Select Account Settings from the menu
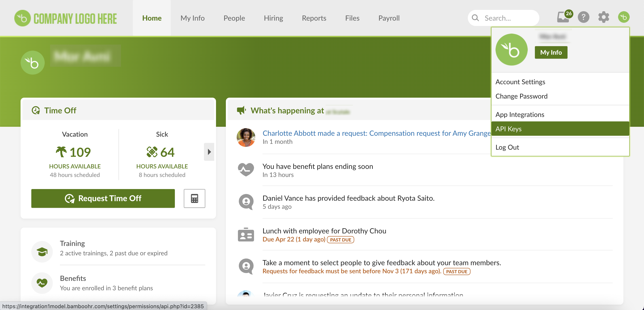This screenshot has height=310, width=644. point(520,82)
